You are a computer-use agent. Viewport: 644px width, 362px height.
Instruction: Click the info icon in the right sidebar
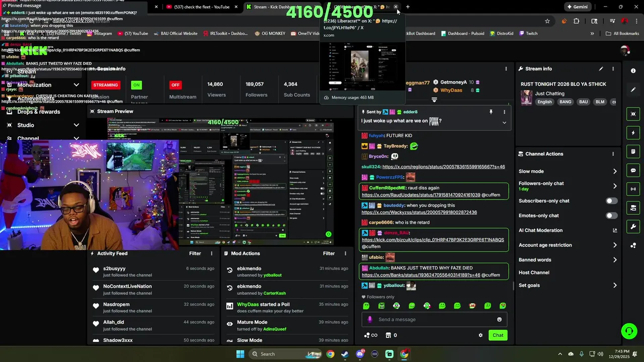pyautogui.click(x=633, y=71)
